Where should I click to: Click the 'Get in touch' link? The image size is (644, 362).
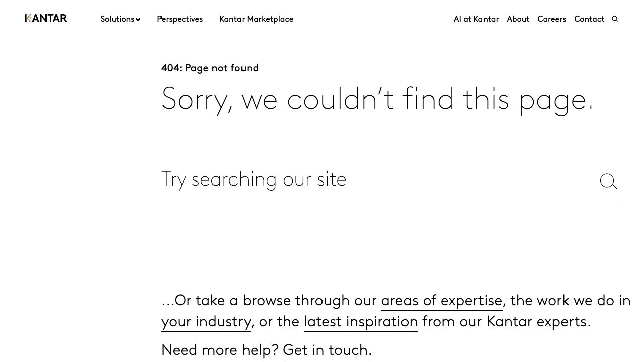click(325, 349)
